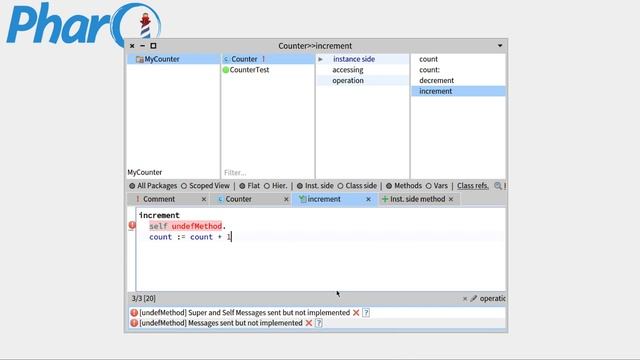Close the Comment tab
The image size is (640, 360).
click(204, 199)
